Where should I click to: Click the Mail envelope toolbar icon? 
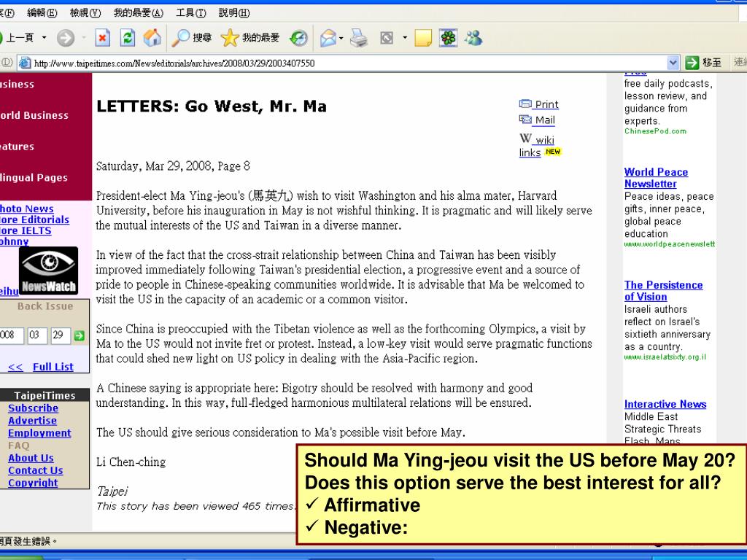pos(328,38)
